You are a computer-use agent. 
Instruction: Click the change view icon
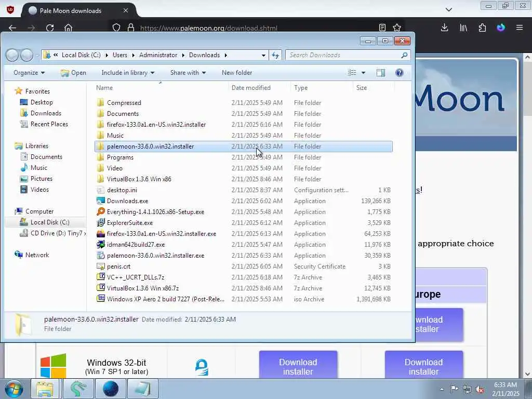[x=352, y=73]
